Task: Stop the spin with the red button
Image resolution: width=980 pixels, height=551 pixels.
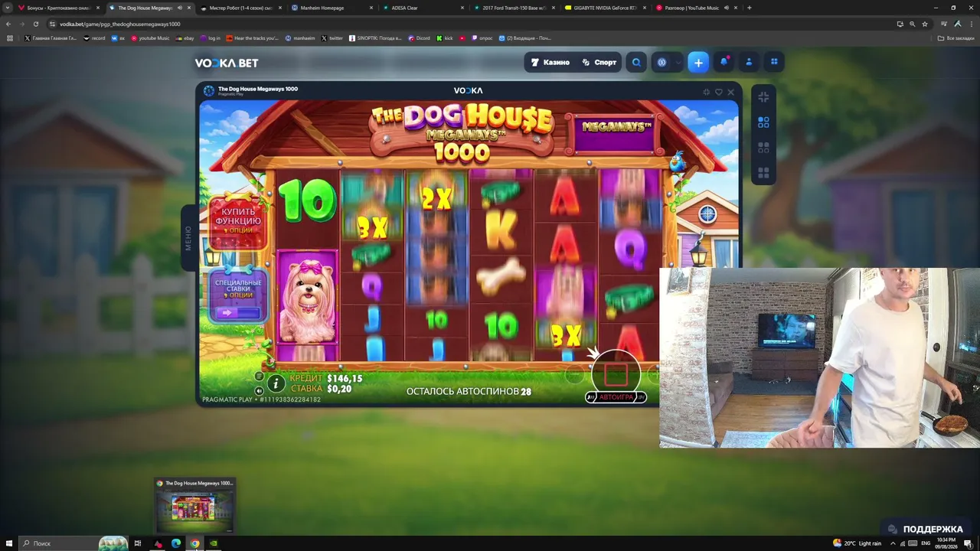Action: pyautogui.click(x=616, y=373)
